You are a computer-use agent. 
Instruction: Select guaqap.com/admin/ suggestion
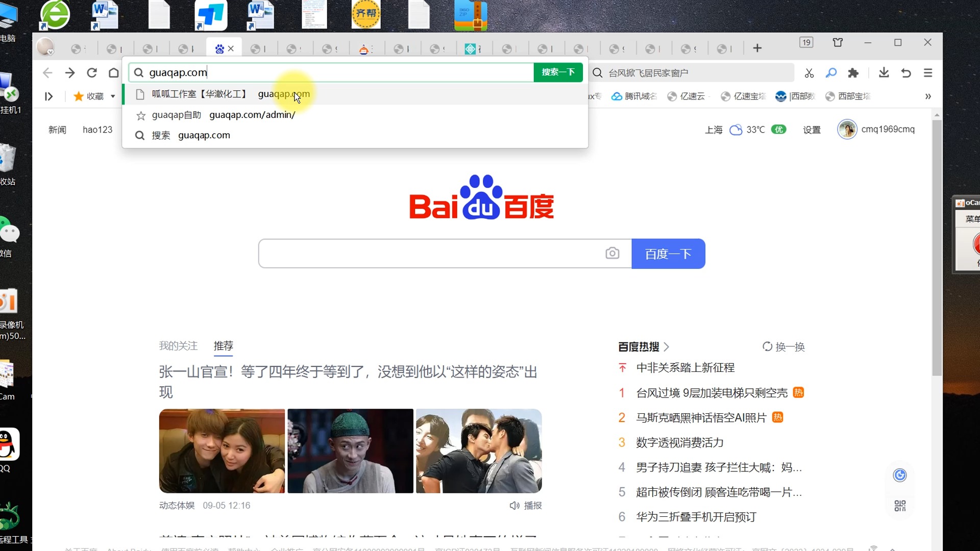(252, 115)
